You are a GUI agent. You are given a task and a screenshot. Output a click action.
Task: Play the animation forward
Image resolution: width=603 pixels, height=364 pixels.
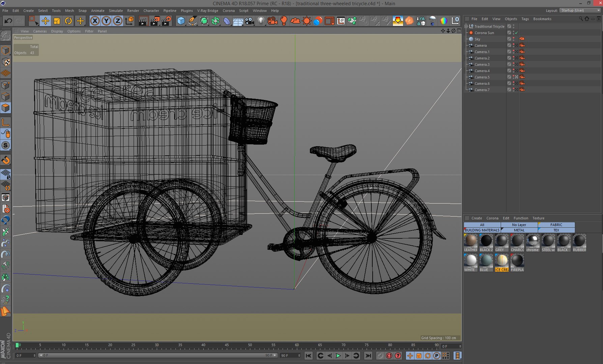click(x=338, y=356)
